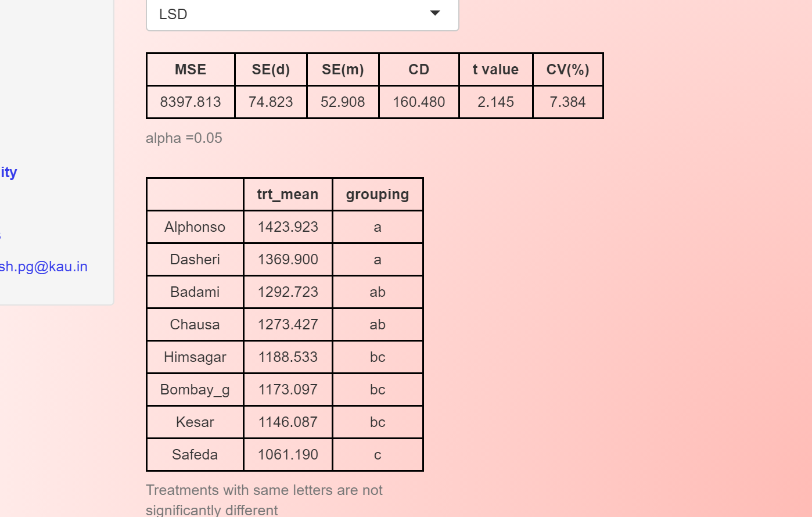Select the Badami row label
The height and width of the screenshot is (517, 812).
195,292
